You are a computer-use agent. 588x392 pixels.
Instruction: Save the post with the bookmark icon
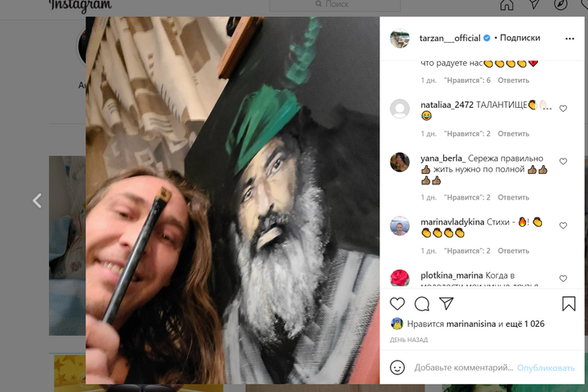click(x=568, y=303)
